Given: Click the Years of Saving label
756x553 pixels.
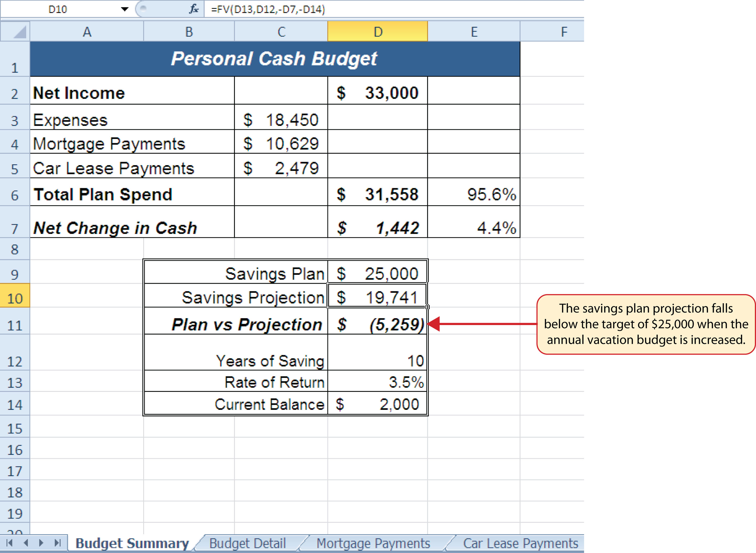Looking at the screenshot, I should coord(270,361).
